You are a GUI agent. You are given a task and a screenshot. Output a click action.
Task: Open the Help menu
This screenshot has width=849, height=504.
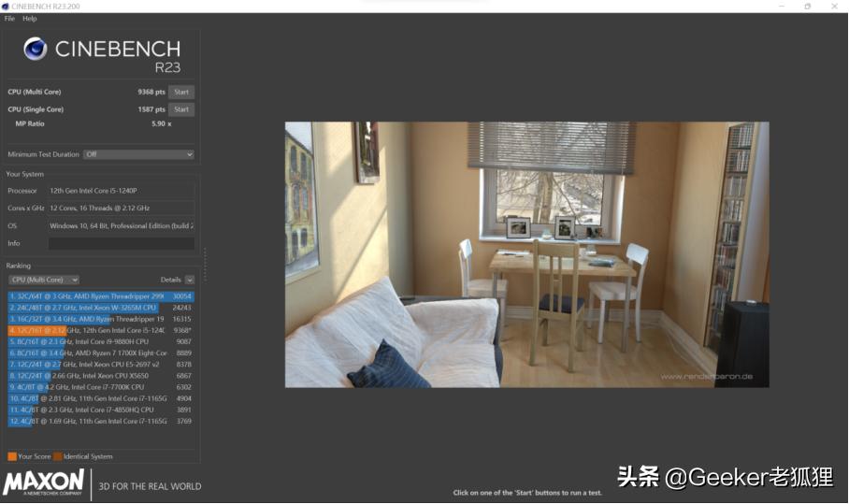(x=30, y=19)
